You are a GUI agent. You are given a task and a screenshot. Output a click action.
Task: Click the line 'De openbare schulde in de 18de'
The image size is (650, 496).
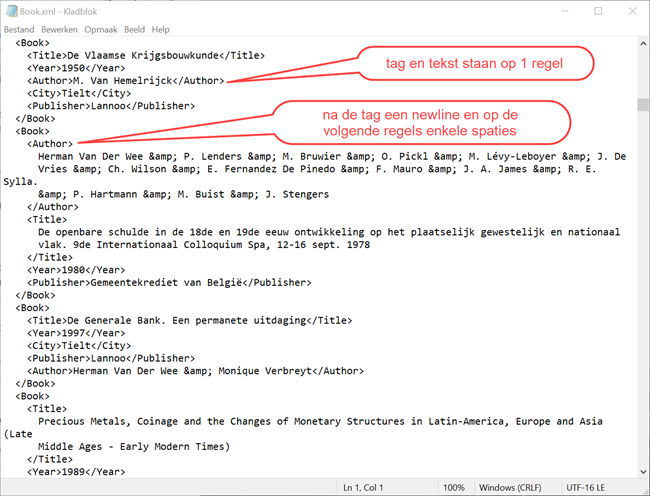pyautogui.click(x=329, y=232)
